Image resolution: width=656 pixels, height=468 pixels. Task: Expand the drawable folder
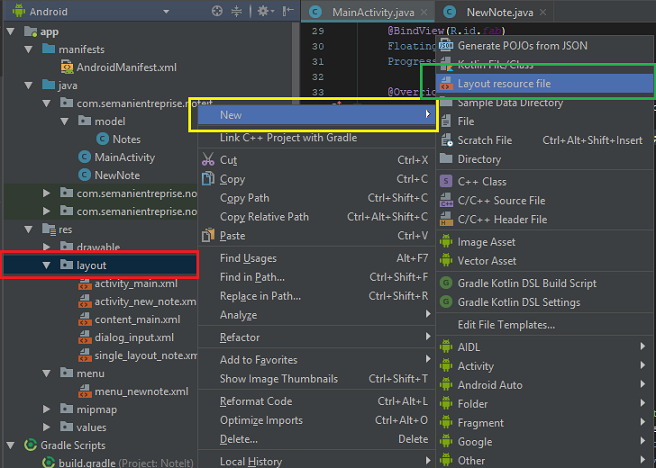pos(46,247)
